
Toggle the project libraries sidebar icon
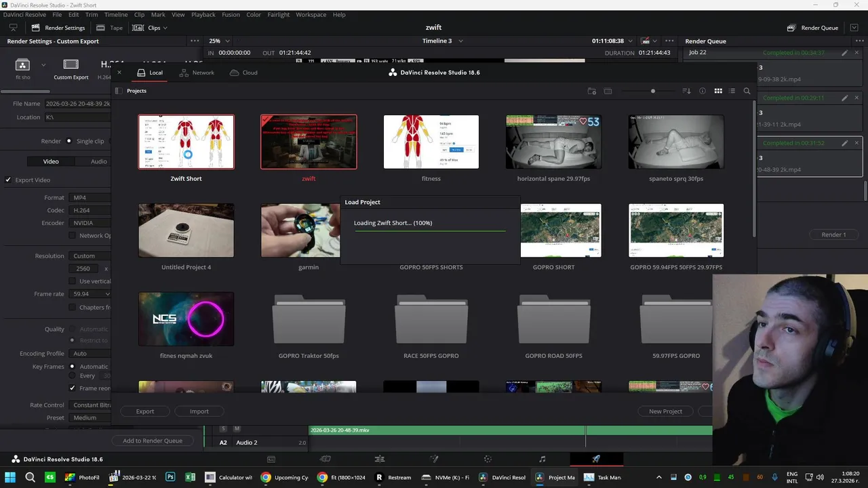click(x=118, y=91)
